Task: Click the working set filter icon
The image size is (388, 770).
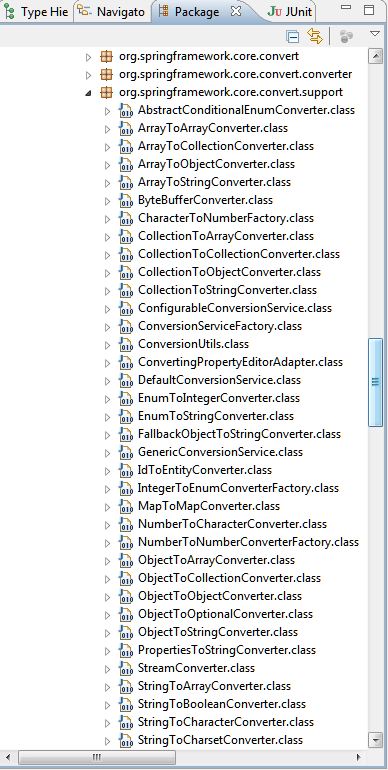Action: tap(347, 36)
